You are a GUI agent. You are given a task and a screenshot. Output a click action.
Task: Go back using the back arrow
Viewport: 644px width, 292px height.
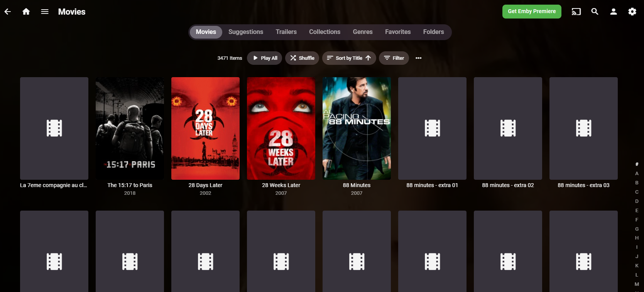click(x=8, y=12)
